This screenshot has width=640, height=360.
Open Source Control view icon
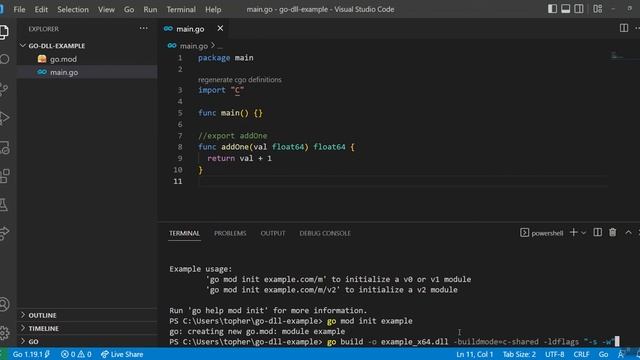4,89
